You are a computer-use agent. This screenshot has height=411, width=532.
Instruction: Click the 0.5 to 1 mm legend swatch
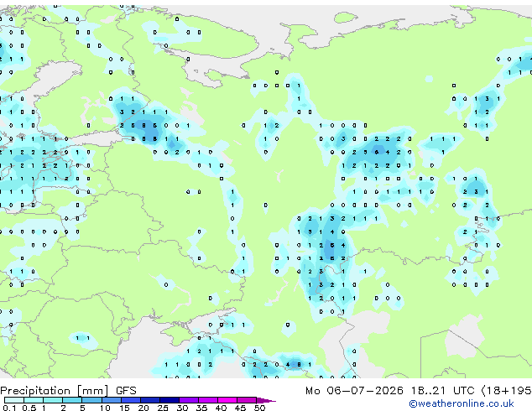tap(34, 400)
